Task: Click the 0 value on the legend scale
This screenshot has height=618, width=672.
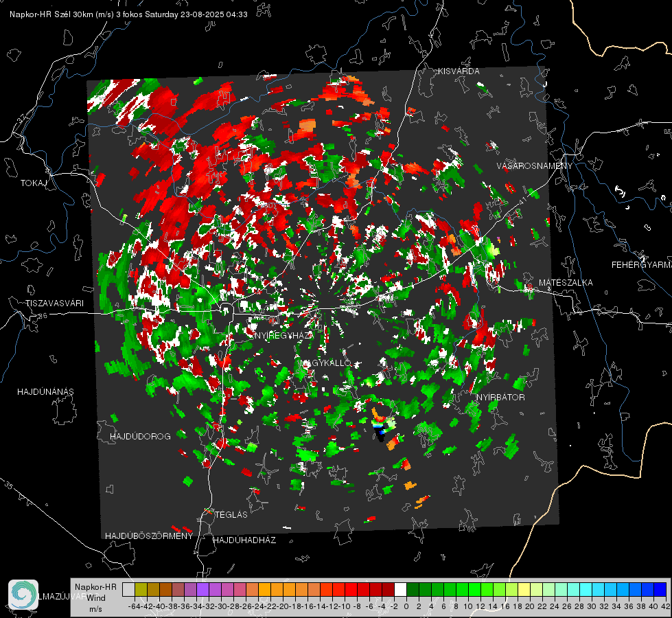Action: (x=406, y=606)
